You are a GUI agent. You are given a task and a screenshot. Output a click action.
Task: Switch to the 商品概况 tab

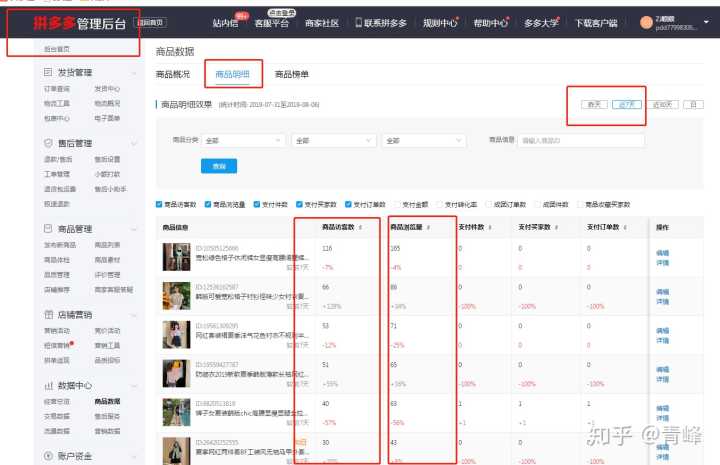coord(172,74)
